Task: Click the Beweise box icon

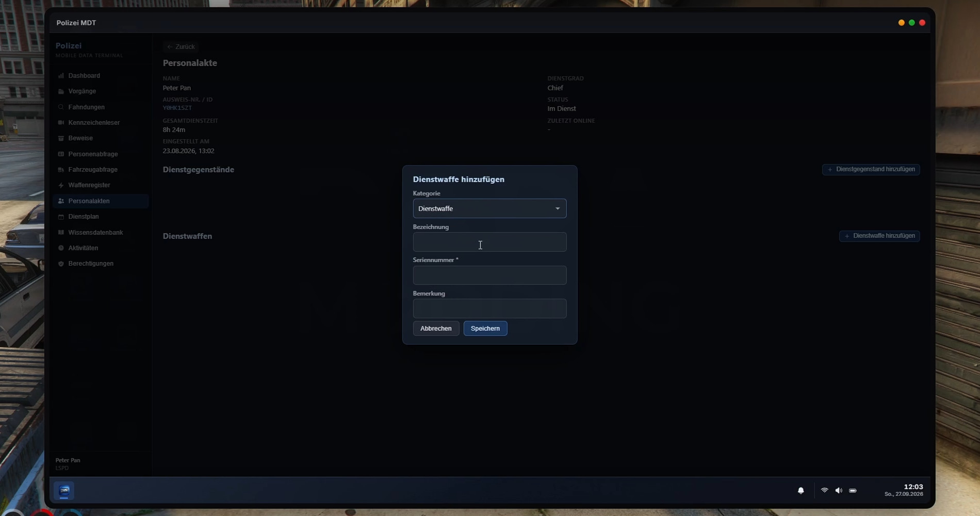Action: (x=61, y=138)
